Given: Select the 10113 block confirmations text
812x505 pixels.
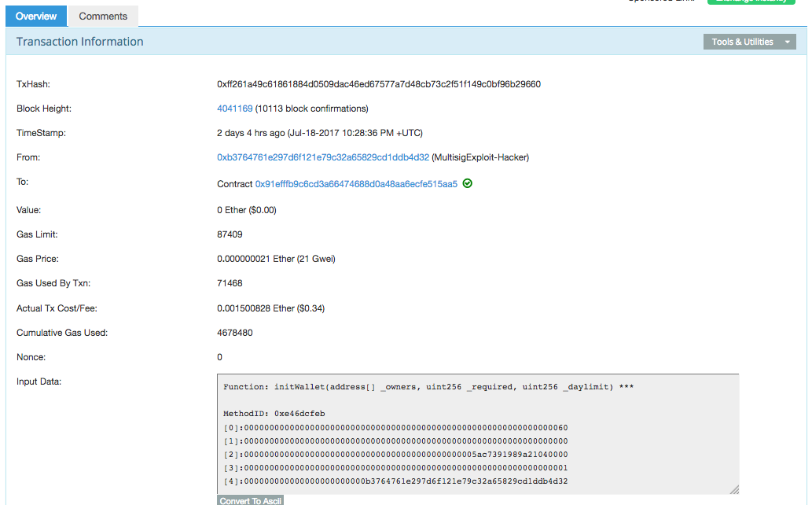Looking at the screenshot, I should click(x=312, y=109).
